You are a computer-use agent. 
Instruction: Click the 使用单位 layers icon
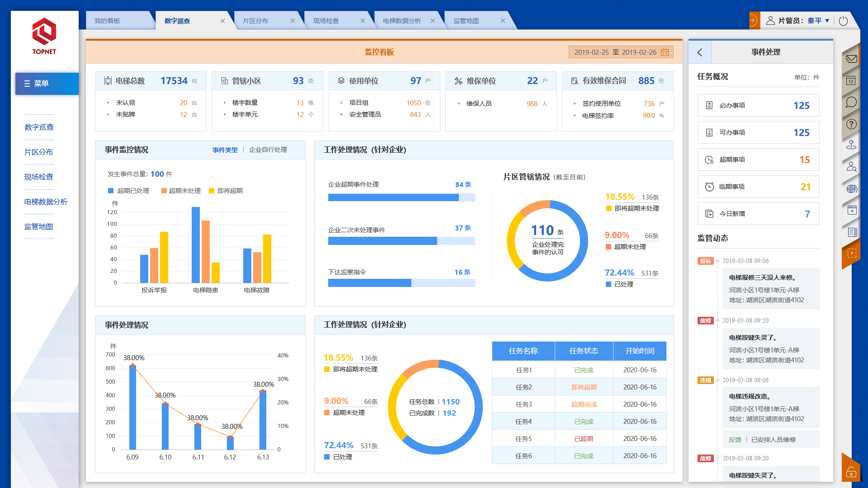click(x=341, y=81)
